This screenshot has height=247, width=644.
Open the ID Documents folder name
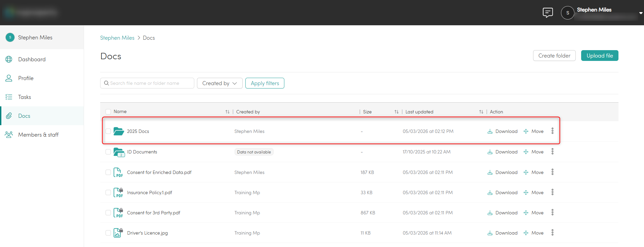pos(142,152)
